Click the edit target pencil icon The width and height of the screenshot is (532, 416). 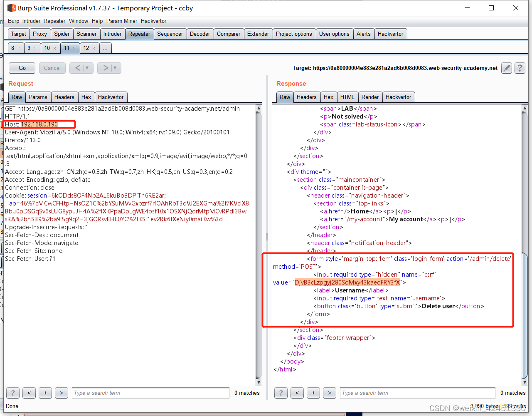506,68
